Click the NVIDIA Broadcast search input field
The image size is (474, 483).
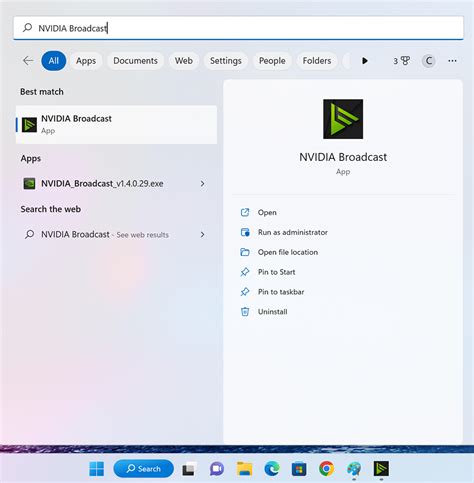[x=238, y=28]
